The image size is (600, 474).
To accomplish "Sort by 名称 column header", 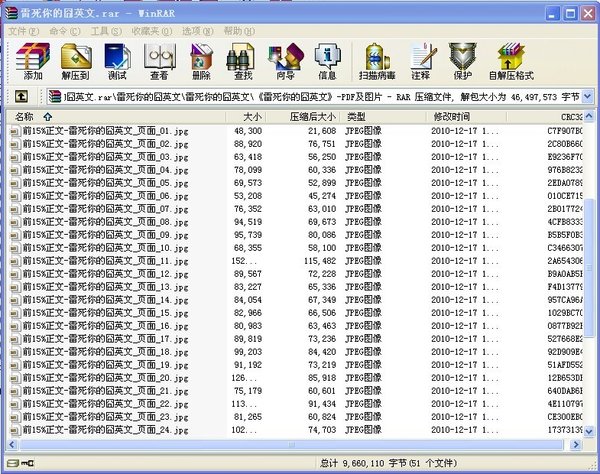I will pos(116,117).
